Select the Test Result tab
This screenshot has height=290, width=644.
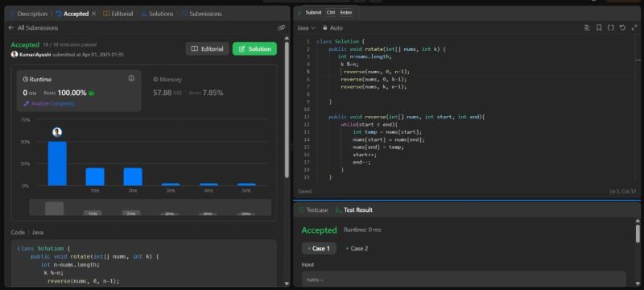point(354,210)
